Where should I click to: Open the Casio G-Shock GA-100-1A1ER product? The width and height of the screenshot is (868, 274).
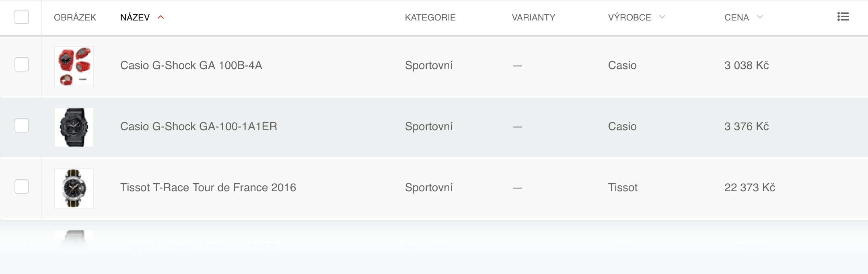(199, 126)
